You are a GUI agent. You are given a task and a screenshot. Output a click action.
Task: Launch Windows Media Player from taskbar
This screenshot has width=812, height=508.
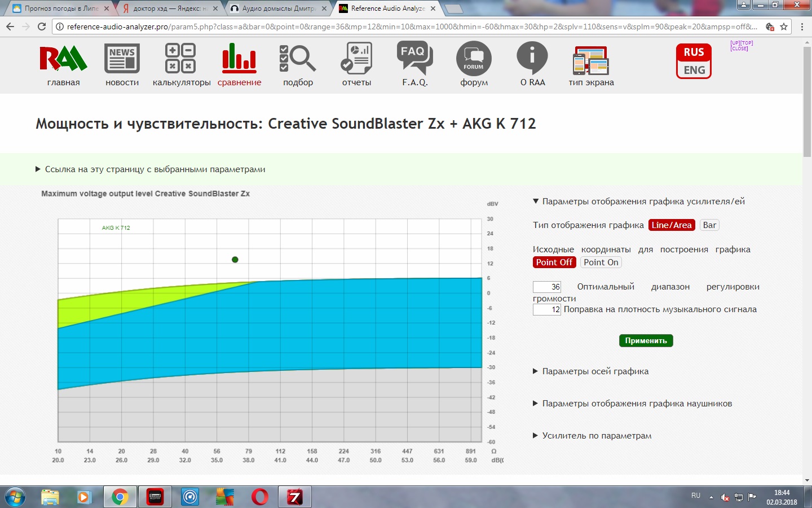(84, 497)
